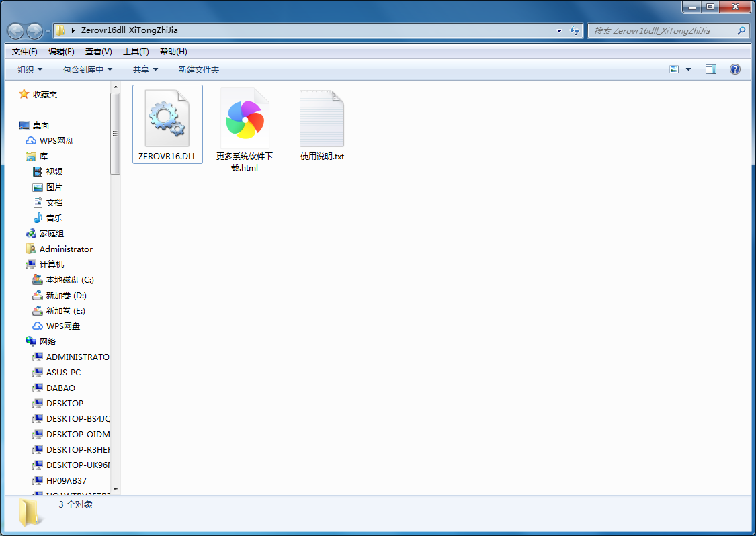The width and height of the screenshot is (756, 536).
Task: Open the recent pages dropdown arrow
Action: coord(48,32)
